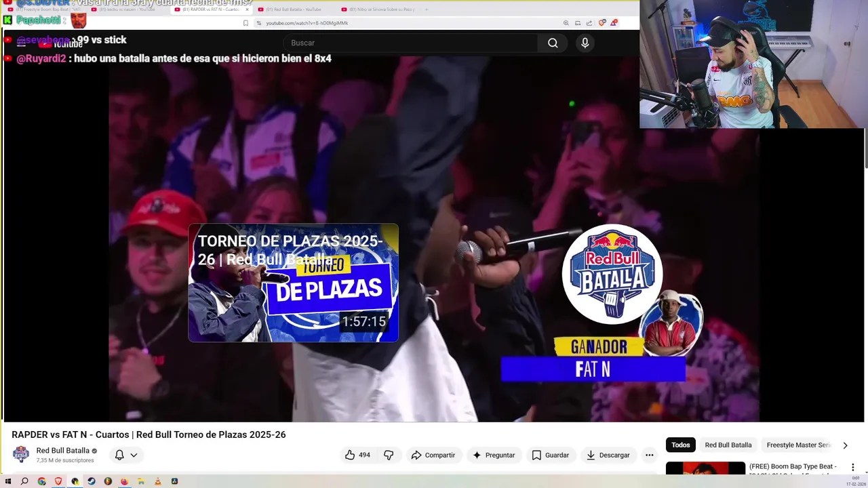Open the three-dots more actions menu
This screenshot has width=868, height=488.
point(649,455)
